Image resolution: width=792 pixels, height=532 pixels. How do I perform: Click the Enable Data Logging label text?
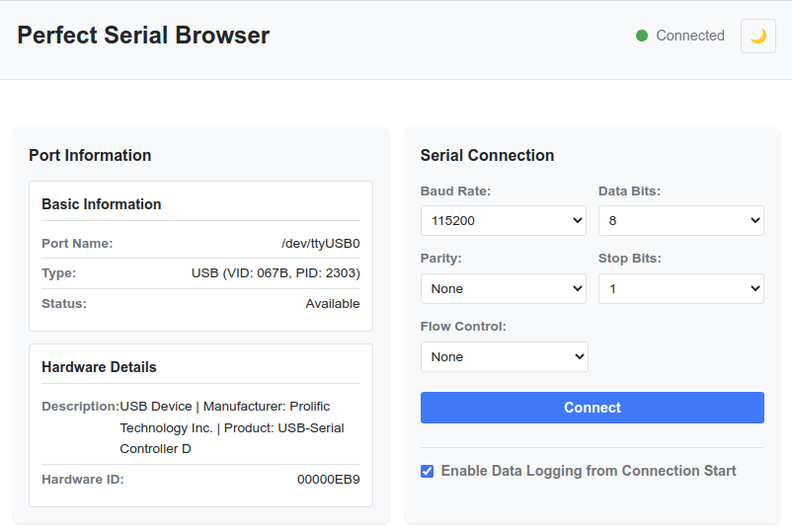(589, 471)
